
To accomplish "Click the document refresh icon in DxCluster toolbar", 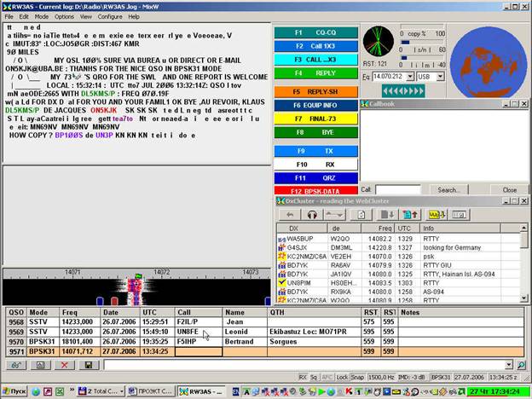I will 361,215.
